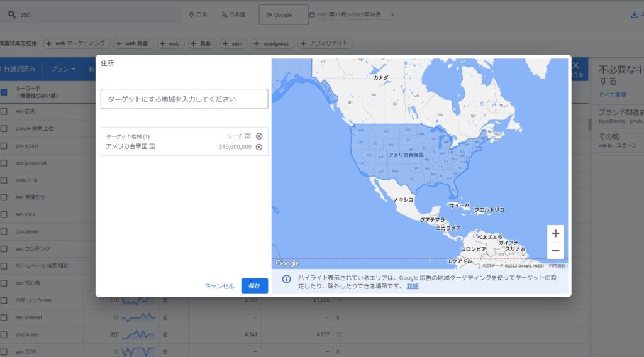Check the 'seo internet' row
Viewport: 644px width, 357px height.
tap(4, 317)
